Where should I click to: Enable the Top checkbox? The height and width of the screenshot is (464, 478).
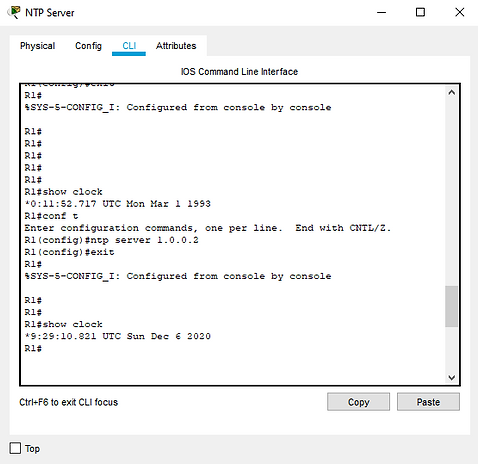tap(15, 448)
